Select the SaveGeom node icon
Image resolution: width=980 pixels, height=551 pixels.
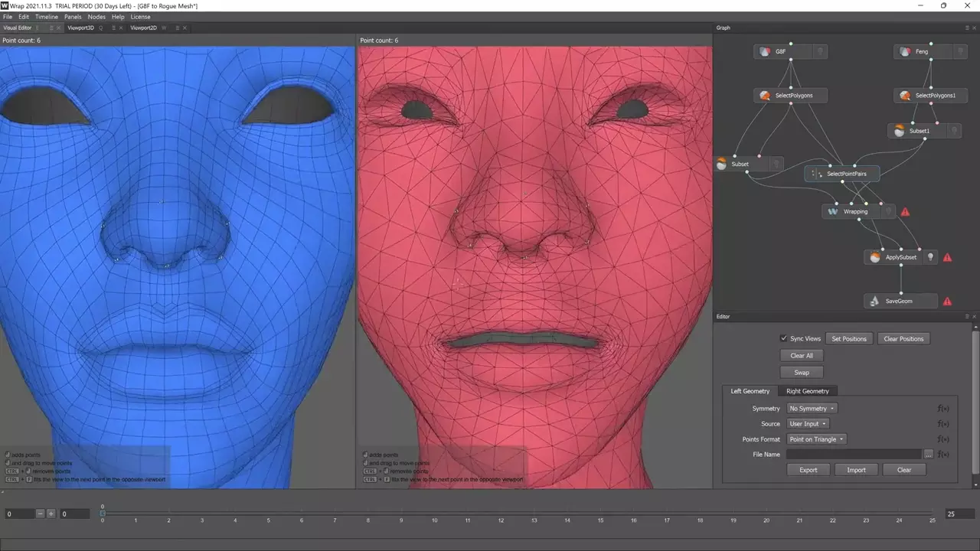[x=874, y=302]
